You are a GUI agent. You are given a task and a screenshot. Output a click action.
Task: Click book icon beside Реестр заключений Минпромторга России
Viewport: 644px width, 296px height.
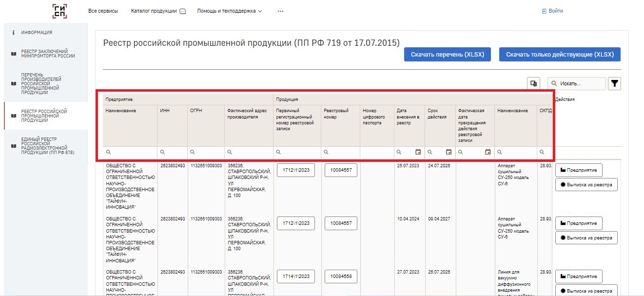point(13,54)
